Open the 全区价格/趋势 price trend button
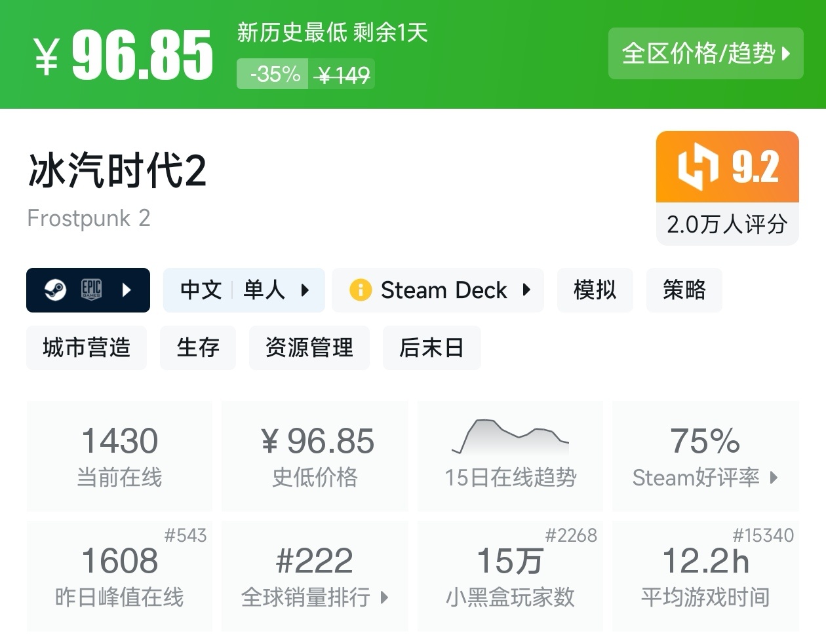This screenshot has width=826, height=644. (705, 53)
